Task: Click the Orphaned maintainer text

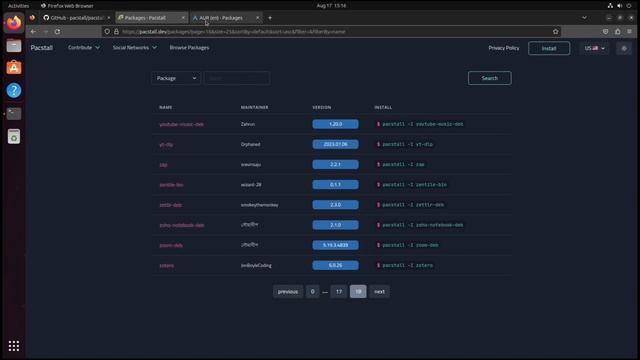Action: [250, 144]
